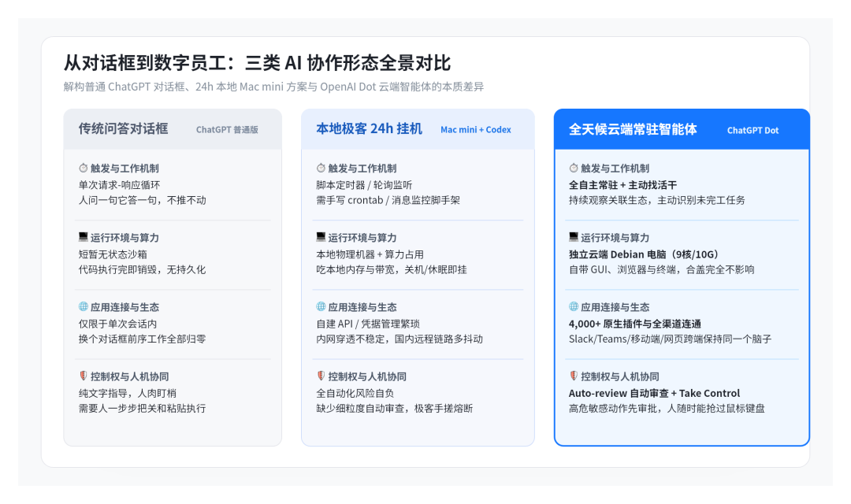This screenshot has width=851, height=504.
Task: Click the shield icon in the 传统问答对话框 card
Action: (x=83, y=376)
